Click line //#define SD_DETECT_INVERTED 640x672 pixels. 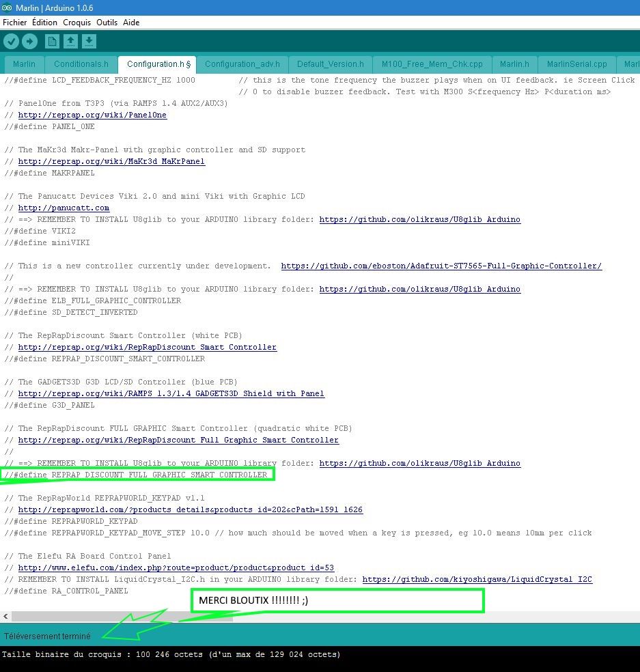(x=71, y=312)
